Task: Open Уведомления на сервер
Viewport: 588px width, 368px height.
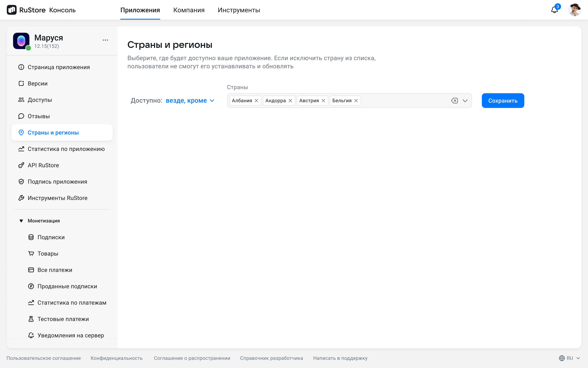Action: 62,335
